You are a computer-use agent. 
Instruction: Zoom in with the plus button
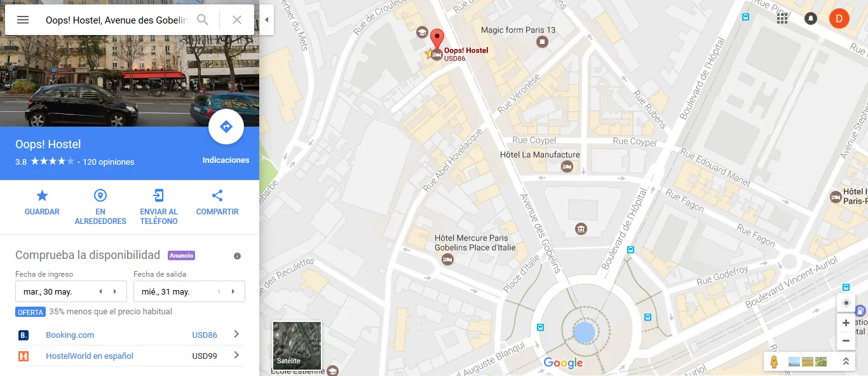tap(846, 323)
